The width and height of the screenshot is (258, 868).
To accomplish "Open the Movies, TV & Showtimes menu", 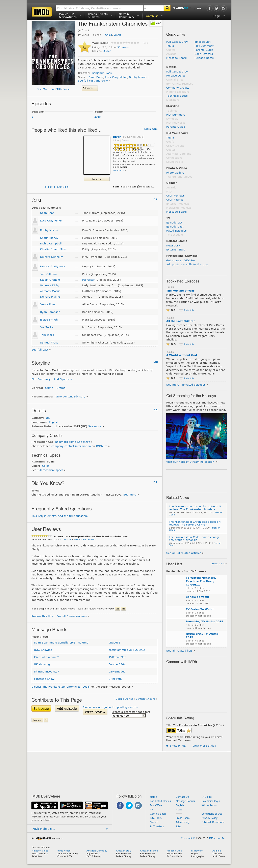I will (x=70, y=16).
